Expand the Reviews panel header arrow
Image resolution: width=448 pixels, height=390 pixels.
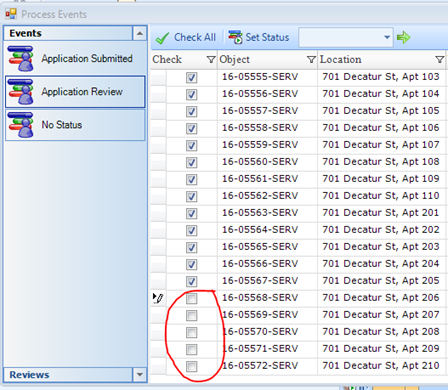click(140, 375)
